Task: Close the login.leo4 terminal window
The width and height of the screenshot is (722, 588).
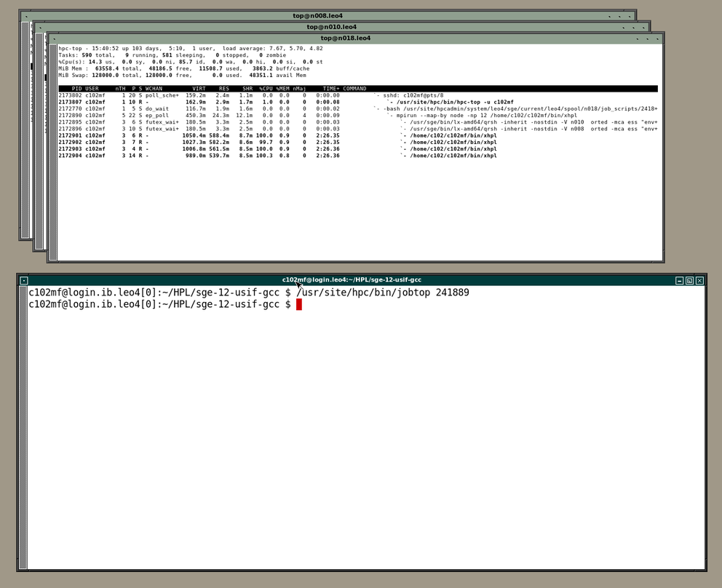Action: pyautogui.click(x=699, y=280)
